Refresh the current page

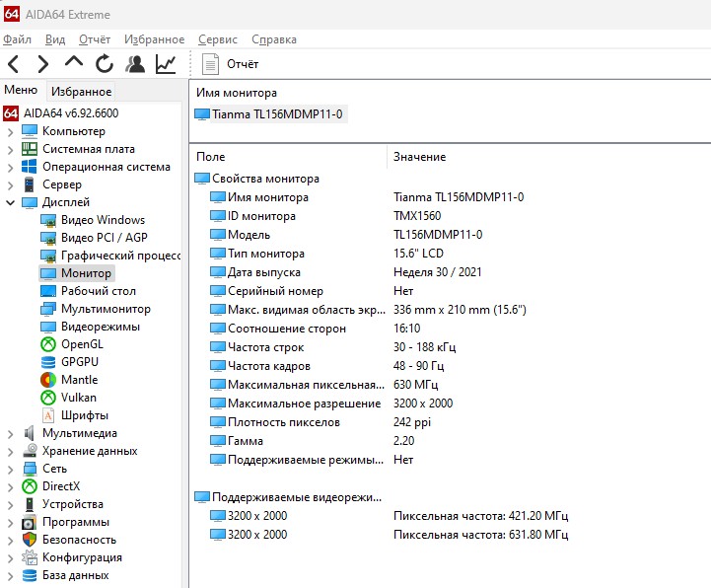[x=105, y=63]
